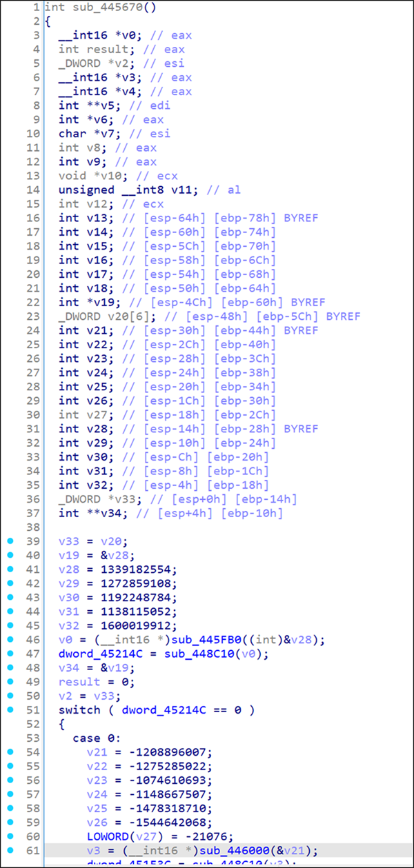
Task: Click the 'v19 = &v28;' statement
Action: pyautogui.click(x=97, y=555)
